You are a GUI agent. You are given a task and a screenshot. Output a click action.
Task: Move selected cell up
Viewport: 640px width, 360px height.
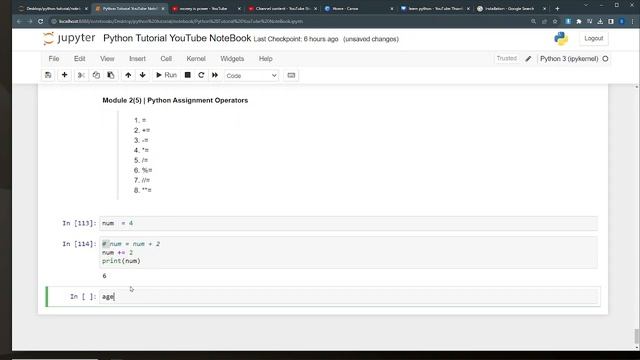coord(128,76)
